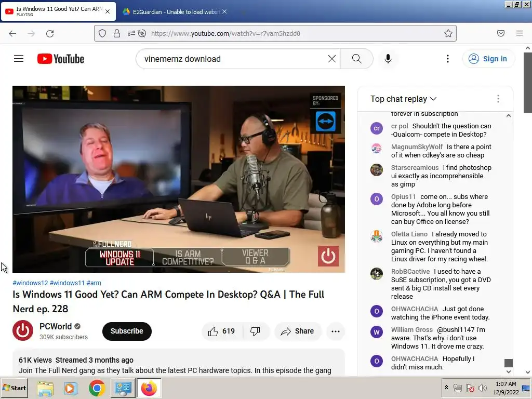This screenshot has height=399, width=532.
Task: Click chat username Opius11
Action: [x=403, y=196]
